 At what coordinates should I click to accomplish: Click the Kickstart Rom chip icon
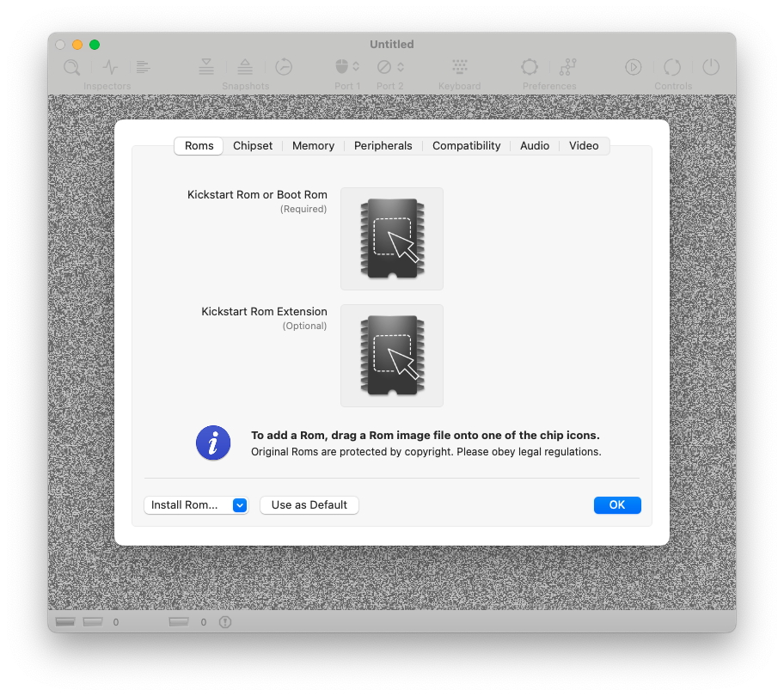pyautogui.click(x=392, y=239)
